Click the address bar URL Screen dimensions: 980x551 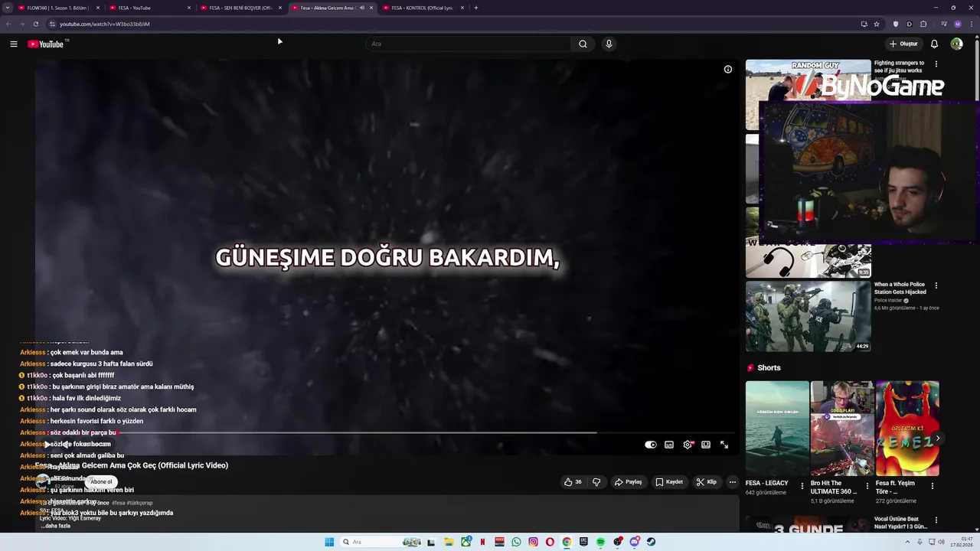coord(105,24)
